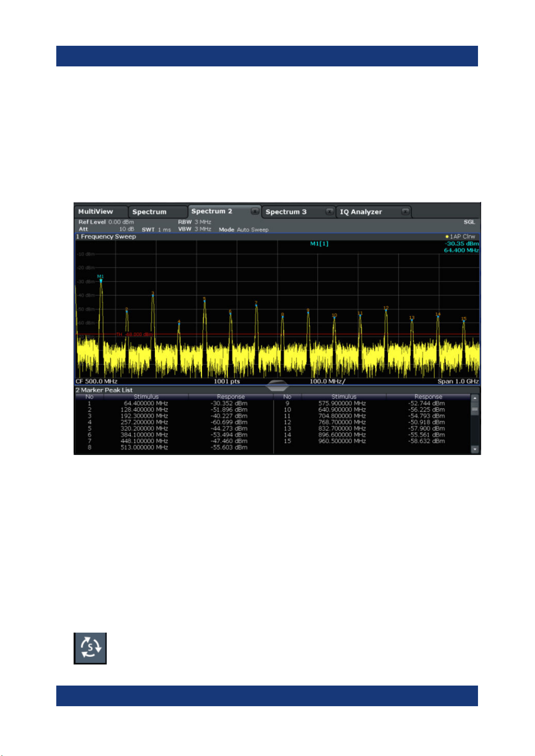
Task: Click the Ref Level 0.00 dBm setting
Action: 106,222
